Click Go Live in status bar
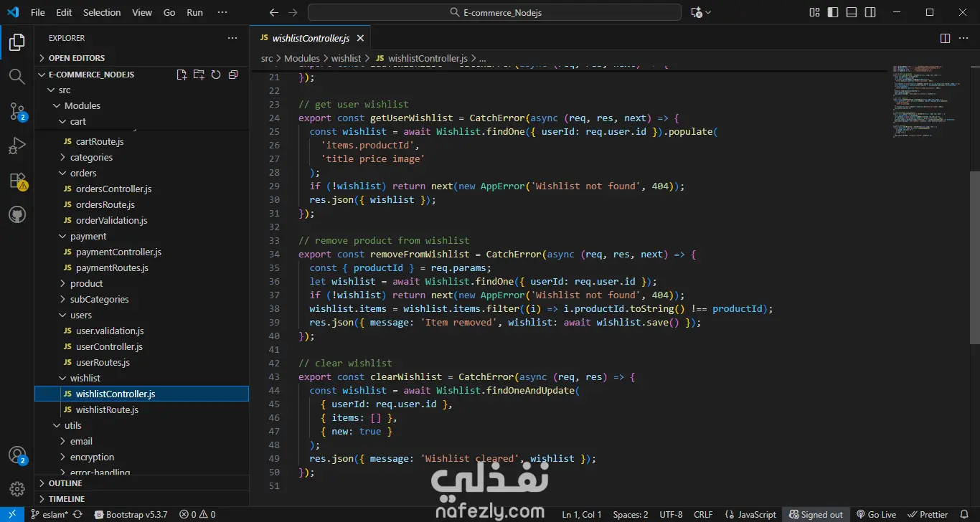Screen dimensions: 980x522 pos(876,514)
